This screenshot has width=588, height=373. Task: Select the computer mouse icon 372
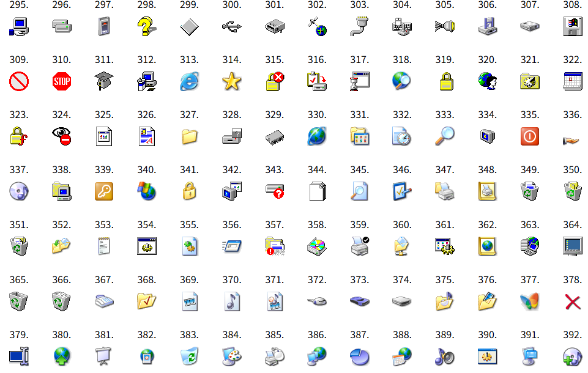tap(317, 301)
